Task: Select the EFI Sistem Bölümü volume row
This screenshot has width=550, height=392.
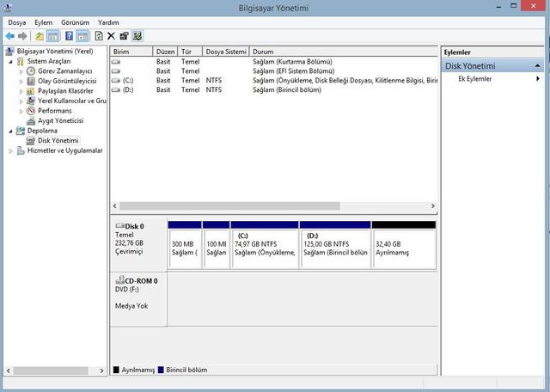Action: tap(273, 70)
